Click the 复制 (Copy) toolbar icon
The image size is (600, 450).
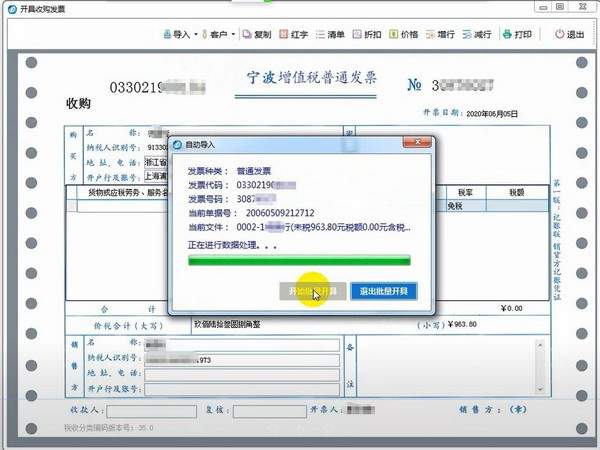point(256,34)
